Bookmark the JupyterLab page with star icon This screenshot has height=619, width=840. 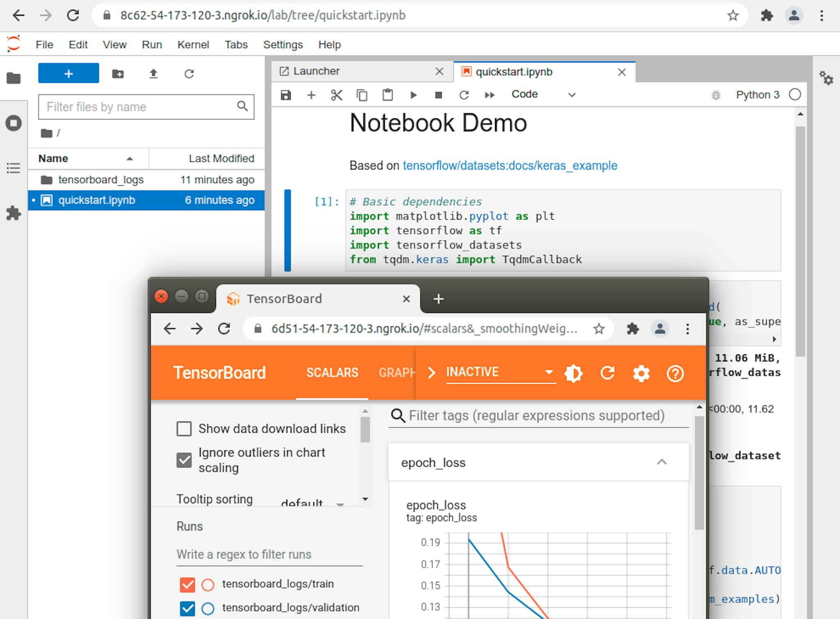pos(733,16)
